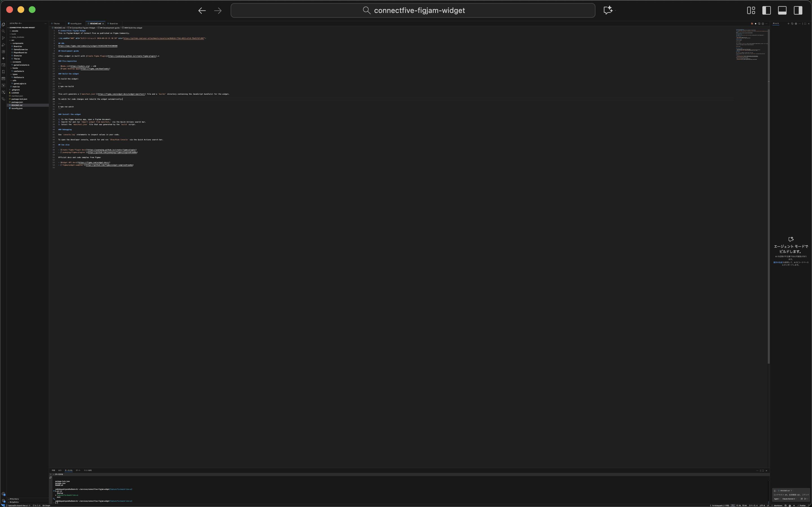Switch to the 出力 panel tab
The width and height of the screenshot is (812, 507).
60,470
